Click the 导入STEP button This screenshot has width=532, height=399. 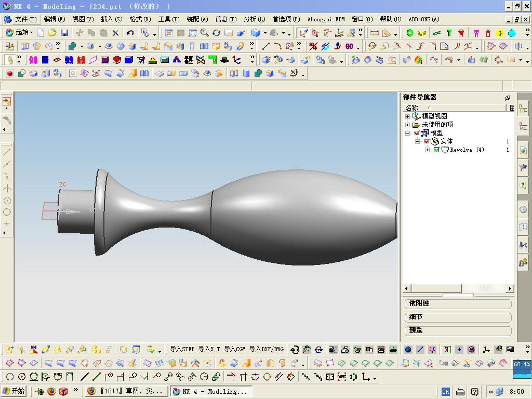tap(182, 349)
